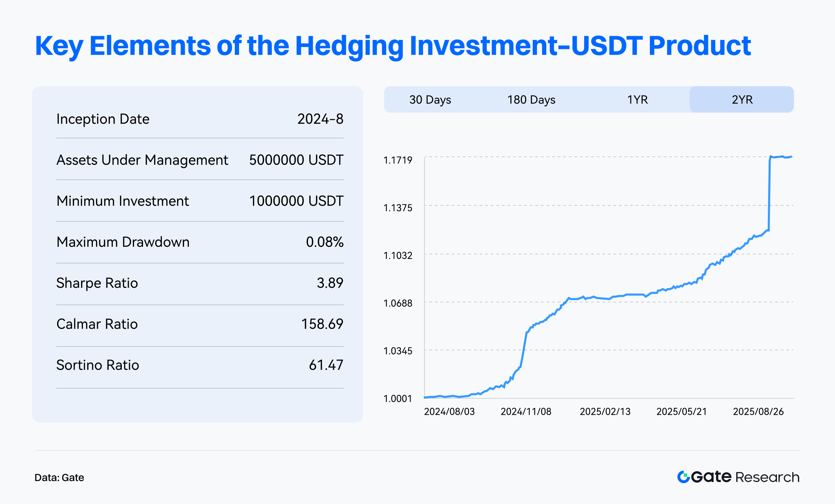Switch to the 30 Days tab
The height and width of the screenshot is (504, 835).
[430, 100]
